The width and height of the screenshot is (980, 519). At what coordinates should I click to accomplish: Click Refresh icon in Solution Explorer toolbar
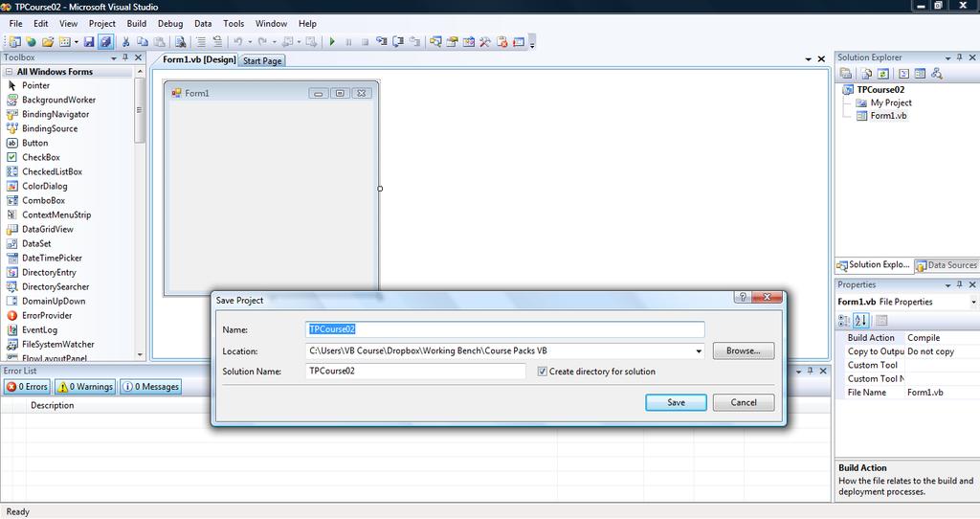883,74
